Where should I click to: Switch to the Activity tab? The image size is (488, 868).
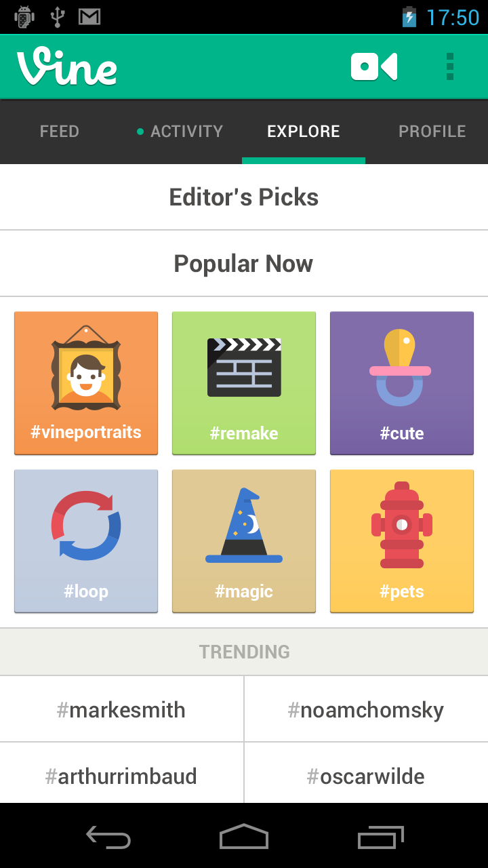point(180,132)
